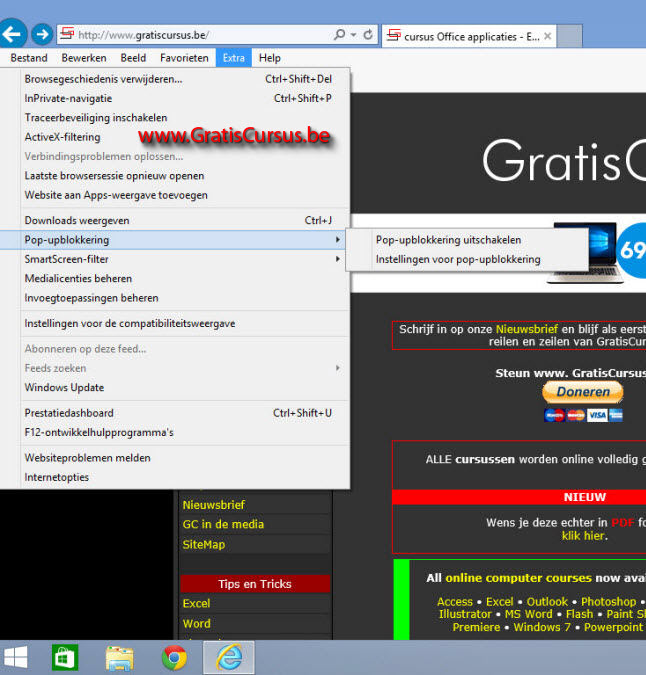Image resolution: width=646 pixels, height=675 pixels.
Task: Follow the Access course link
Action: pos(455,602)
